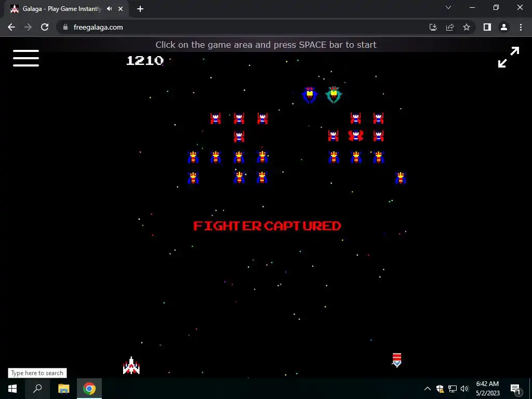
Task: Reload the freegalaga.com page
Action: click(x=45, y=27)
